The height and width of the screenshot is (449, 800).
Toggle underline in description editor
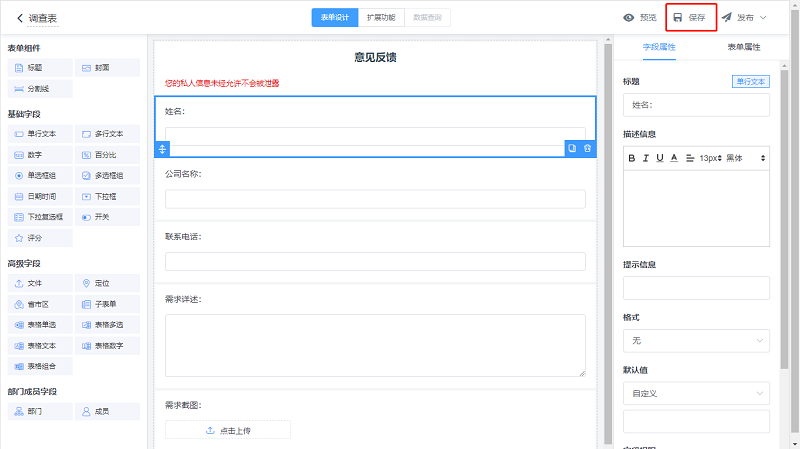point(660,158)
